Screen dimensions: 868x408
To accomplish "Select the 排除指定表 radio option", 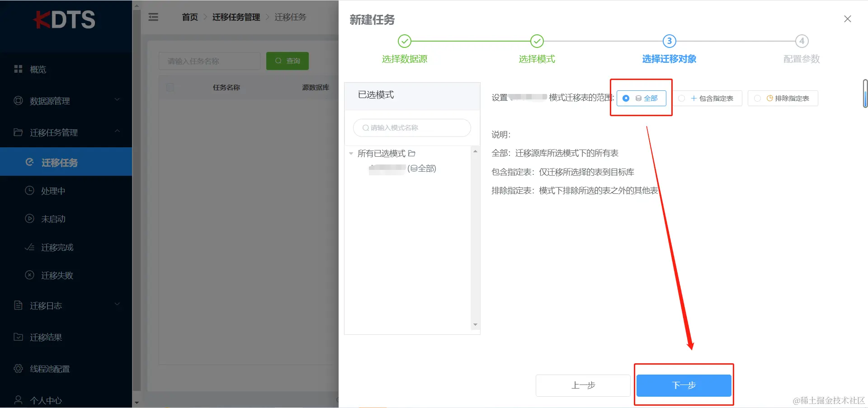I will (x=783, y=98).
